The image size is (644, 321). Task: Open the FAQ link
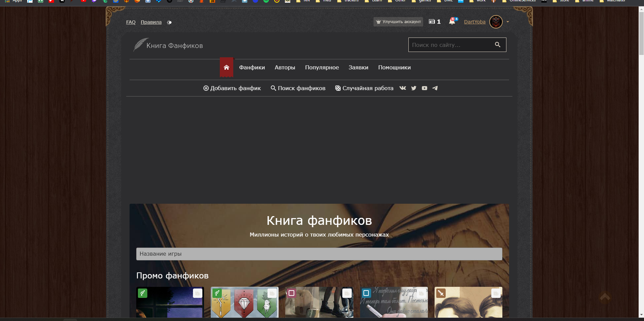point(131,22)
